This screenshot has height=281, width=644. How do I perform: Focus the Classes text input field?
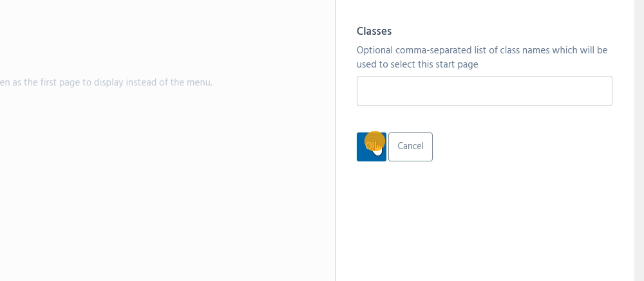484,91
